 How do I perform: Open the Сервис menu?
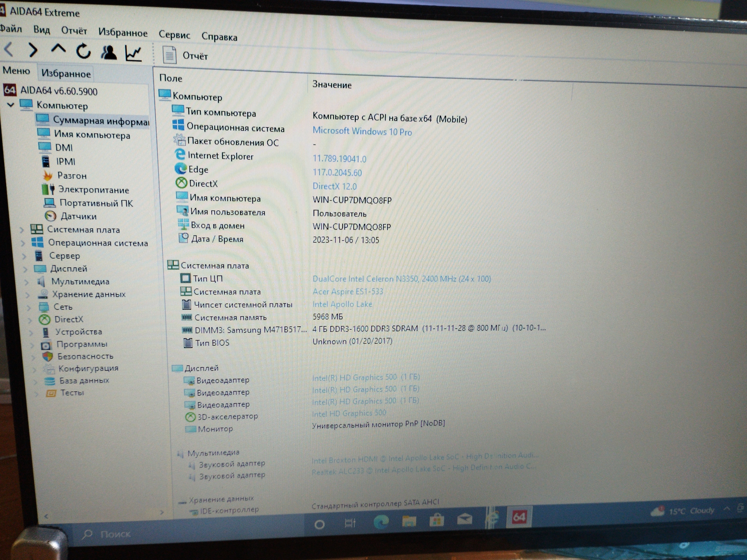click(x=174, y=35)
